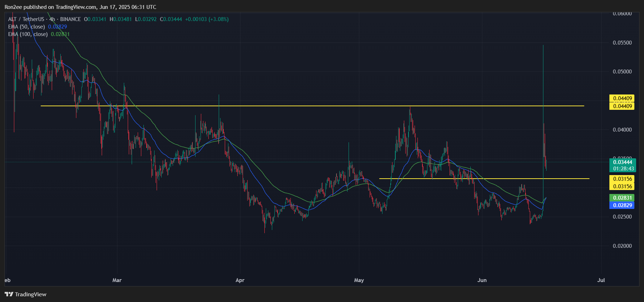Click the 0.02000 price scale value

pyautogui.click(x=622, y=246)
